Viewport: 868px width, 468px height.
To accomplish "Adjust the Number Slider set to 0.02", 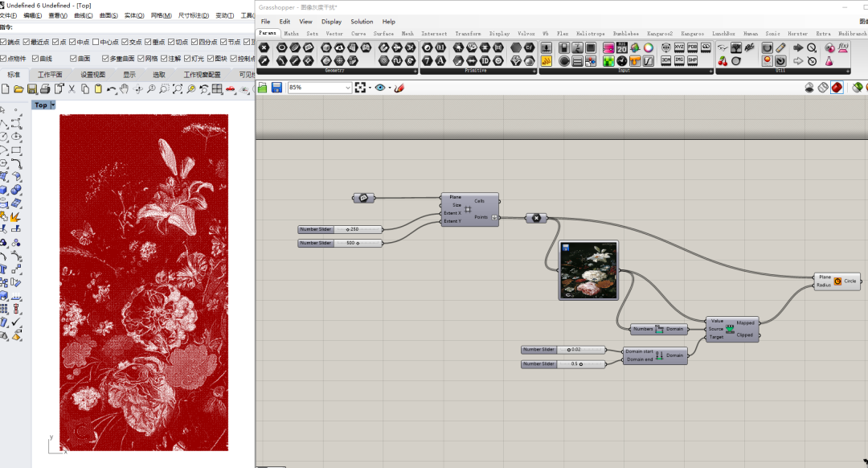I will [563, 350].
